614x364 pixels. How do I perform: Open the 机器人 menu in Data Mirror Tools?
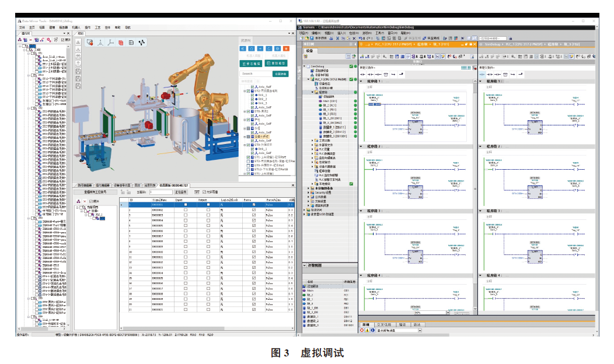click(x=76, y=28)
